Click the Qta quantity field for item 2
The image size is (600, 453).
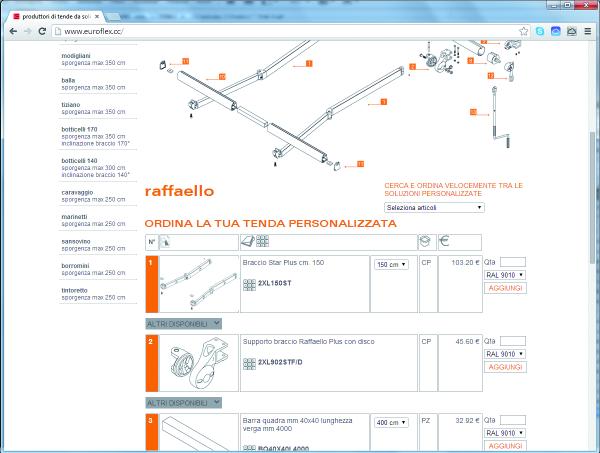[x=513, y=341]
